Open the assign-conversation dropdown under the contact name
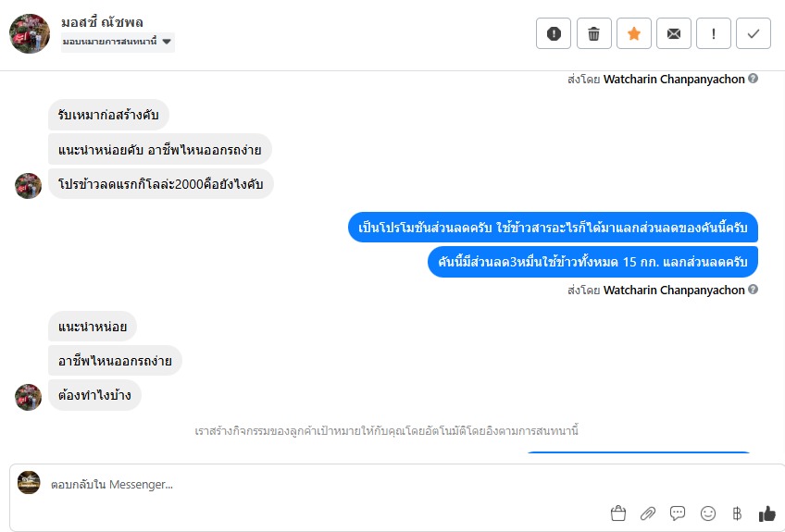Viewport: 785px width, 532px height. (x=118, y=42)
